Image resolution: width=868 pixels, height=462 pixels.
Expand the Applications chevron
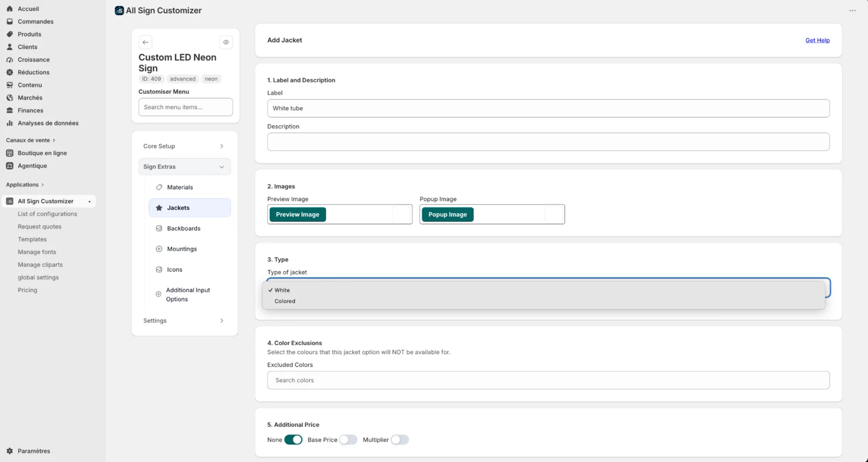pos(42,185)
